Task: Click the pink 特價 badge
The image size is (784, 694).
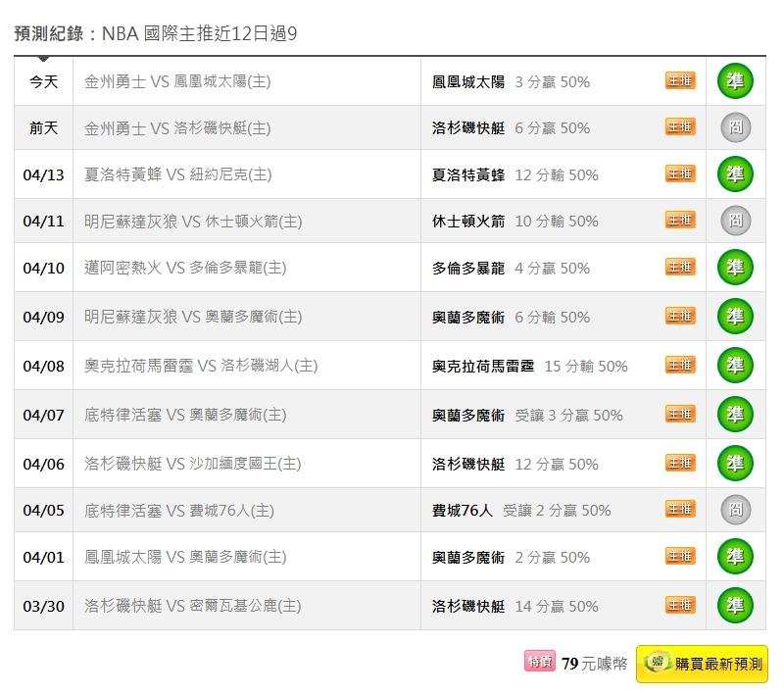Action: [x=540, y=663]
